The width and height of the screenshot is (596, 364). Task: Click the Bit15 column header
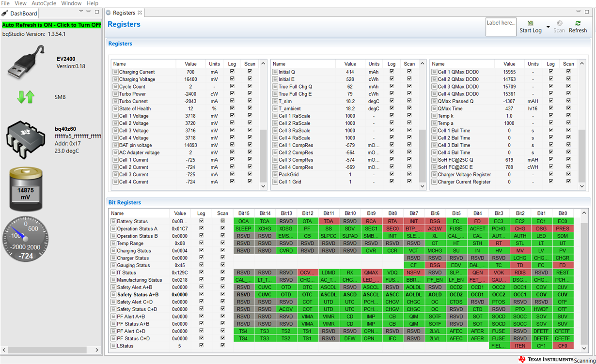(x=244, y=213)
